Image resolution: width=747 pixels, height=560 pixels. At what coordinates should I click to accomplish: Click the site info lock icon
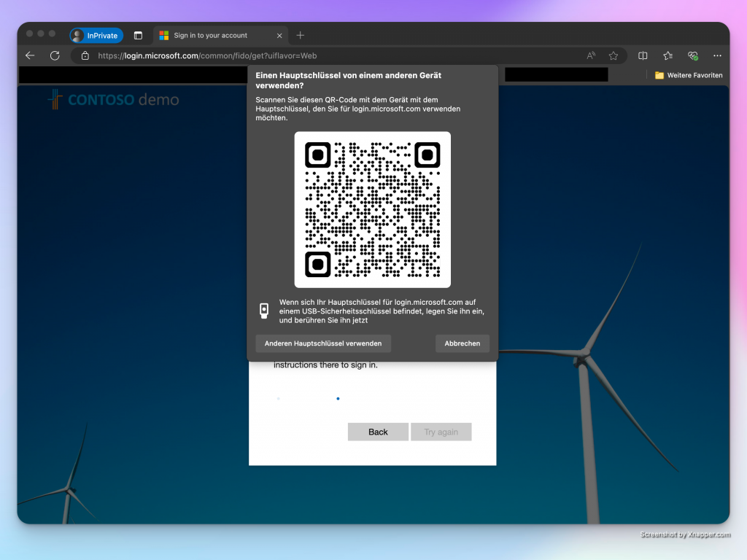pos(85,55)
